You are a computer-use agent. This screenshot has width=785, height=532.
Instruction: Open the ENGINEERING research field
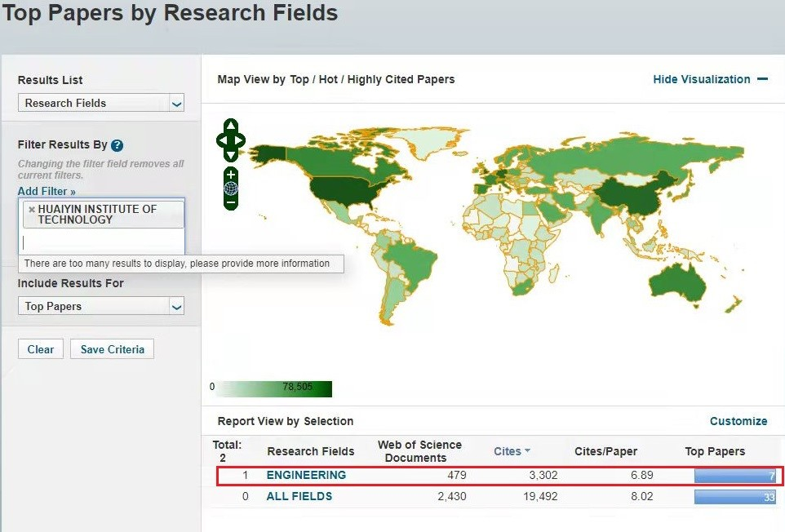pos(306,475)
